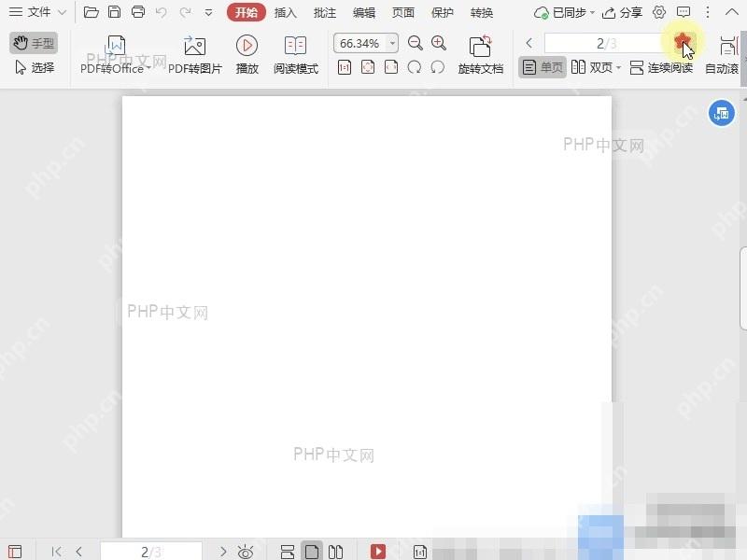Click the actual size 1:1 ribbon icon

pos(345,67)
